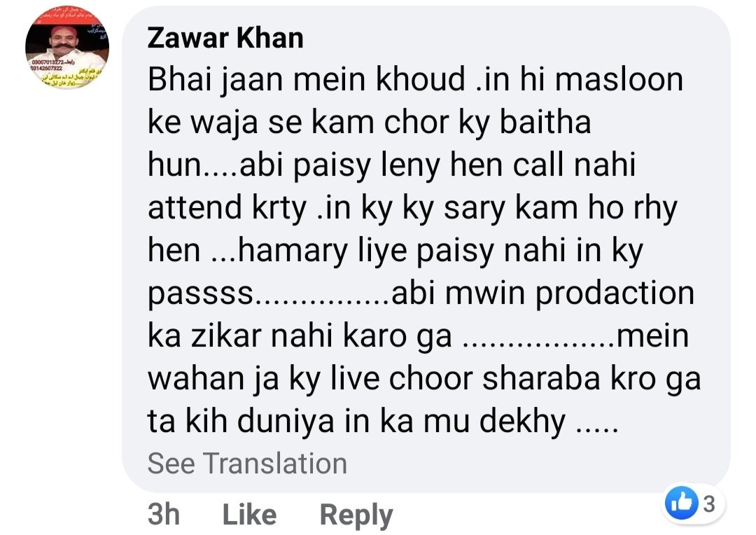
Task: Open the Zawar Khan profile name link
Action: pos(225,38)
